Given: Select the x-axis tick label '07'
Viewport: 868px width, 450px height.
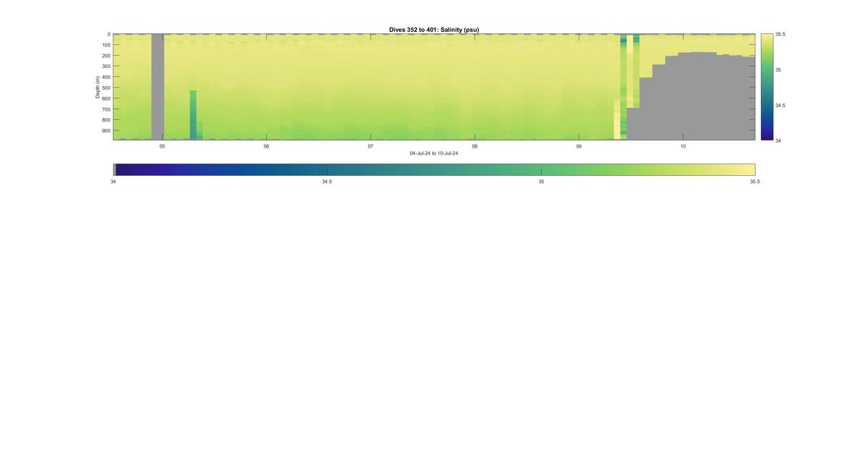Looking at the screenshot, I should point(370,146).
